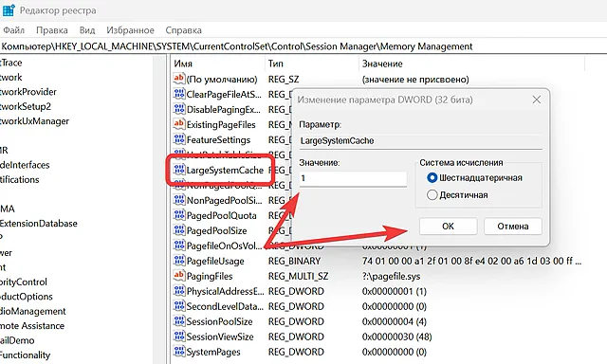Confirm the DWORD dialog with ОК
The image size is (607, 364).
(449, 227)
